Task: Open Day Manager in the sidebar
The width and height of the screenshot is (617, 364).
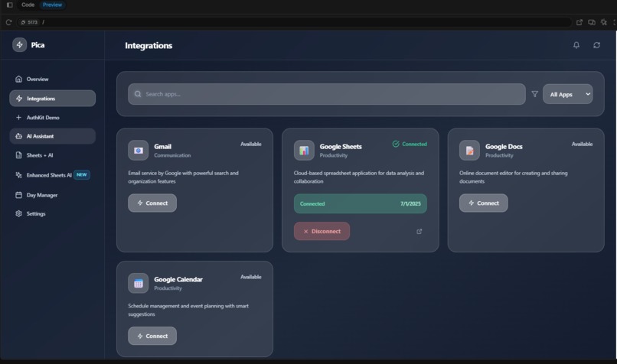Action: tap(52, 195)
